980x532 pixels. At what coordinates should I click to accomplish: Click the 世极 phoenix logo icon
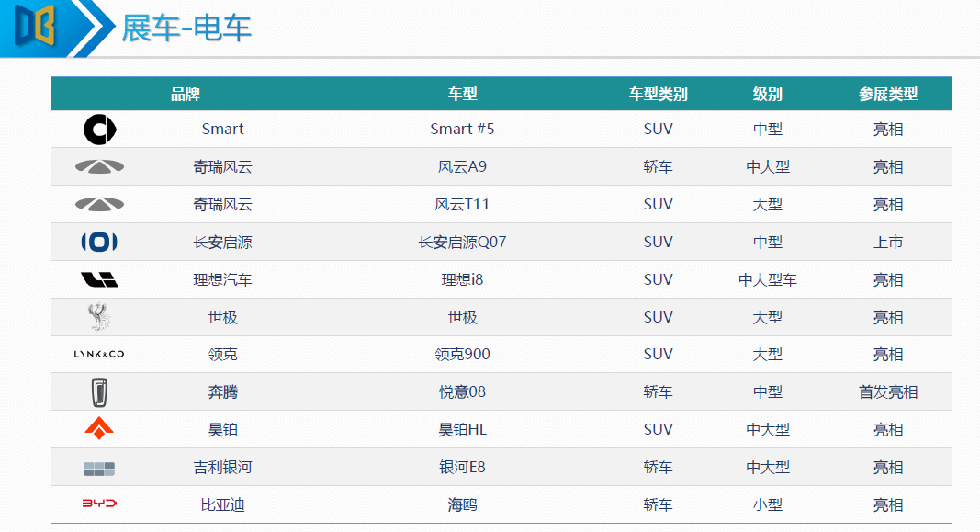(99, 317)
